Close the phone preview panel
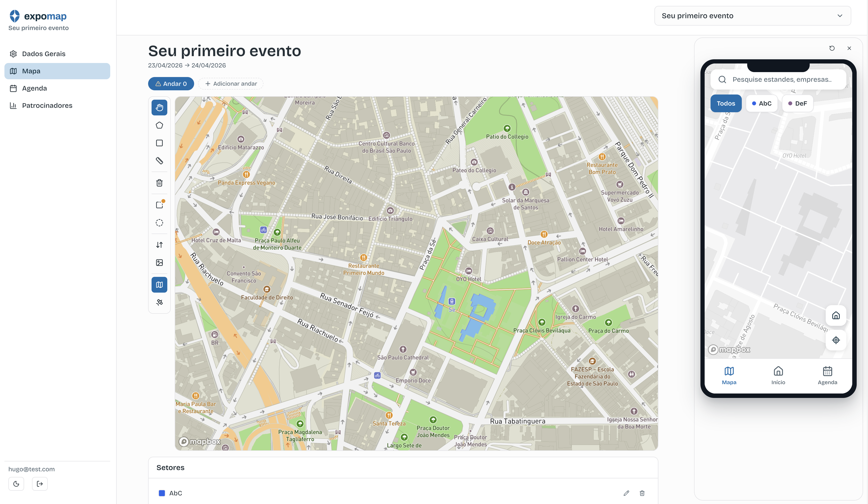868x504 pixels. (x=849, y=48)
